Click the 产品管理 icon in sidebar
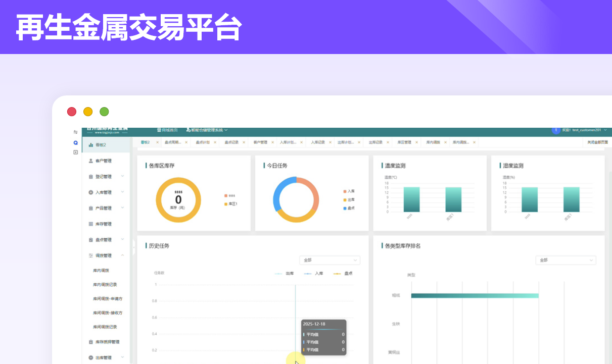Image resolution: width=612 pixels, height=364 pixels. pyautogui.click(x=91, y=208)
